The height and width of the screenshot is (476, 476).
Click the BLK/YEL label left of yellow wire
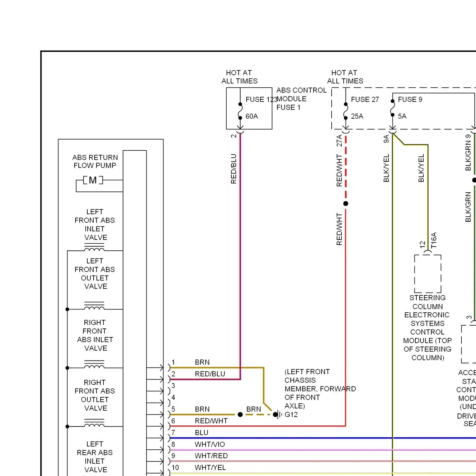(x=386, y=168)
